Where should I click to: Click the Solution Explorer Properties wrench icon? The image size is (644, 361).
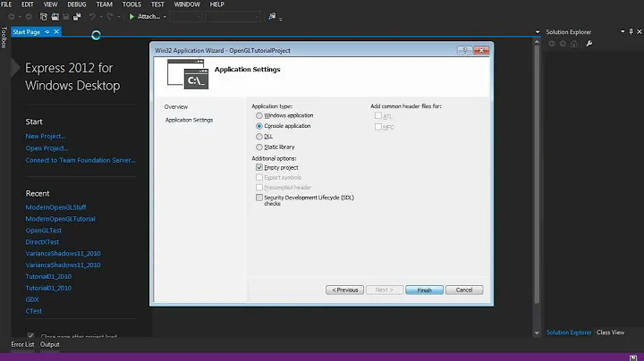[589, 44]
